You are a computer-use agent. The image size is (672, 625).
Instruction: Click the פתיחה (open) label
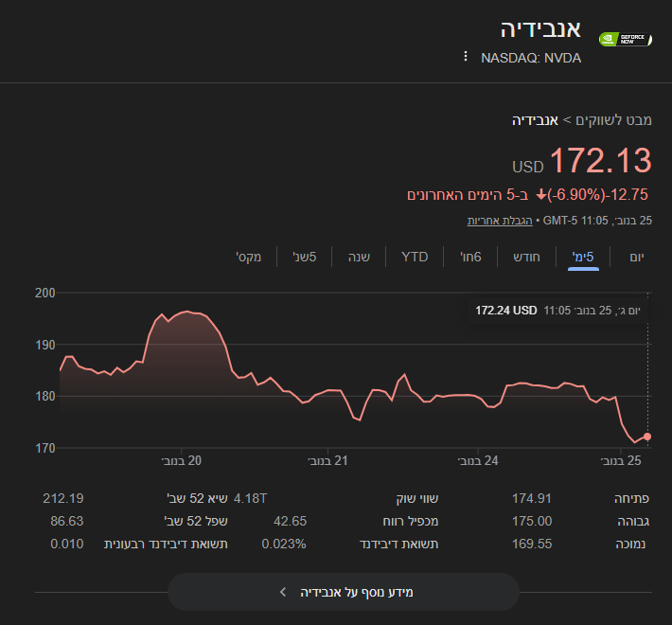(631, 498)
